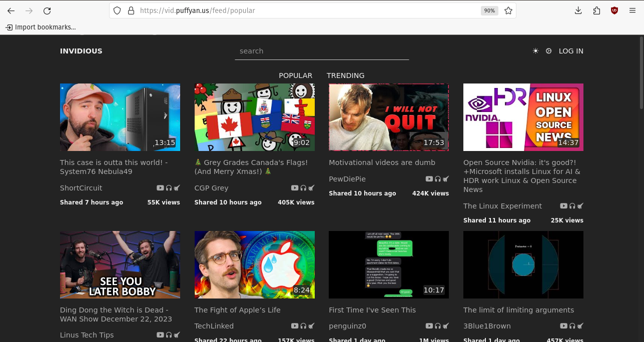The image size is (644, 342).
Task: Click YouTube icon beside penguinz0
Action: pyautogui.click(x=429, y=326)
